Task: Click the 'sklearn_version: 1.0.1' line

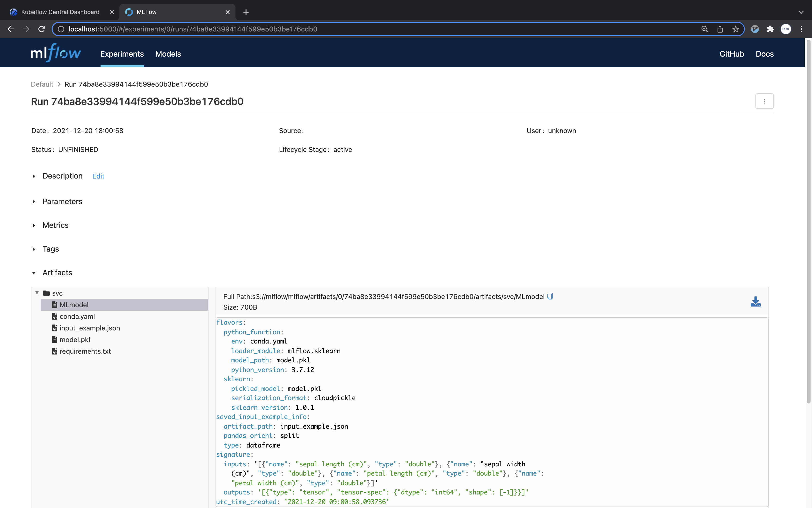Action: click(272, 407)
